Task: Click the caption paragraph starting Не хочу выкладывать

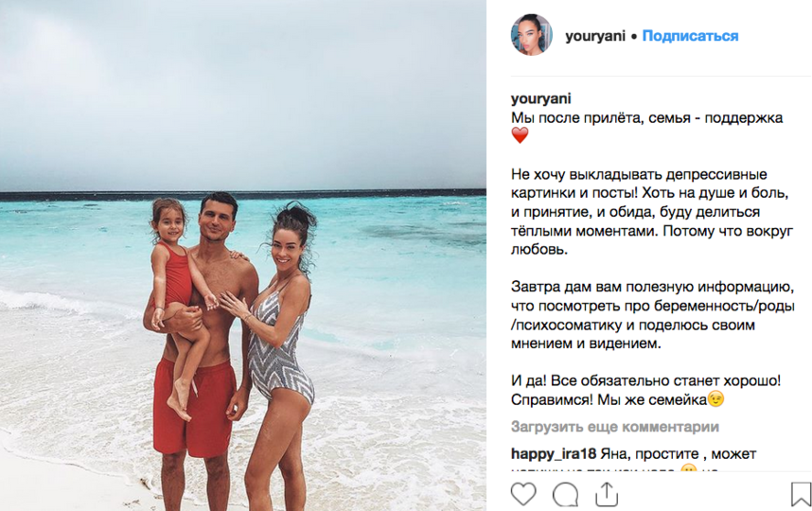Action: coord(652,211)
